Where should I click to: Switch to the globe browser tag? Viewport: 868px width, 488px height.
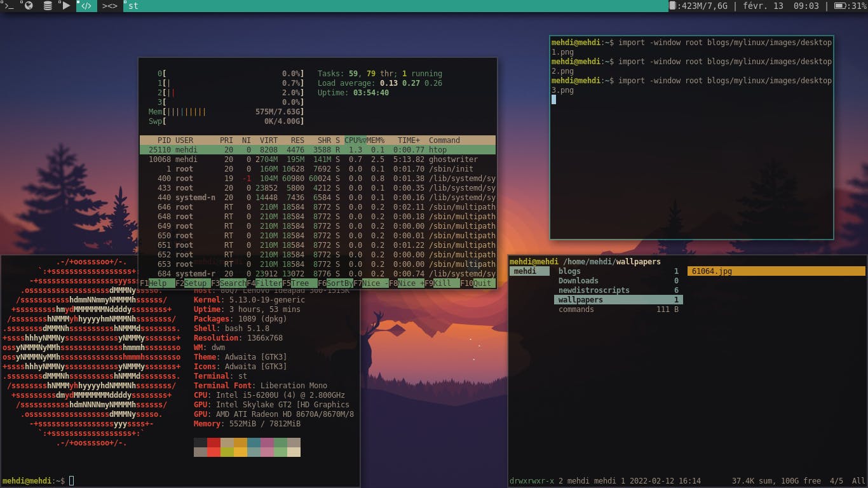[x=28, y=6]
